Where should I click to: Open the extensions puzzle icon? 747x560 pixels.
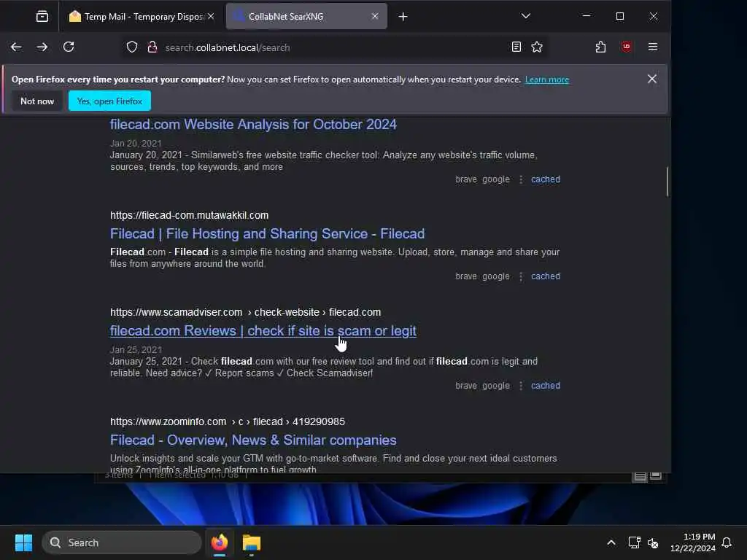(x=601, y=47)
